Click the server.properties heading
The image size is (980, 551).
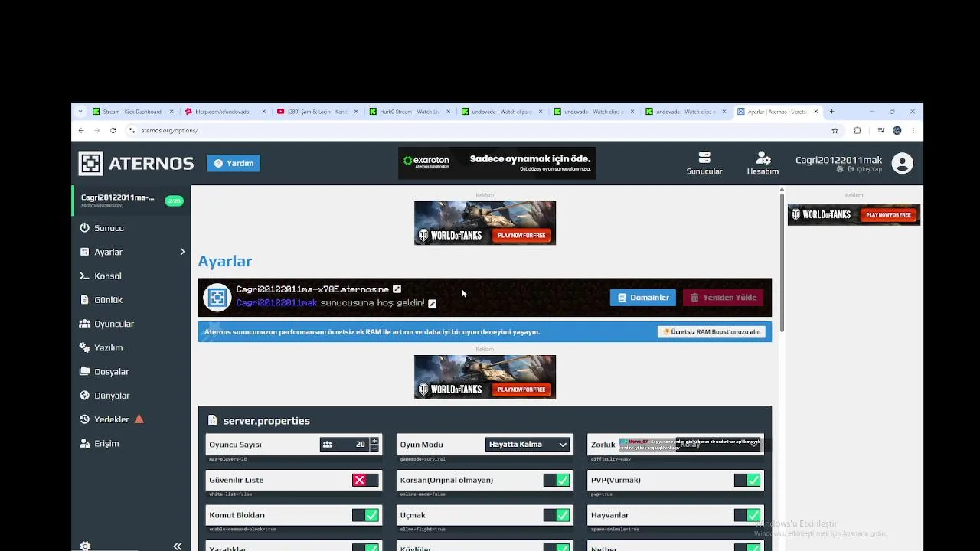coord(266,421)
